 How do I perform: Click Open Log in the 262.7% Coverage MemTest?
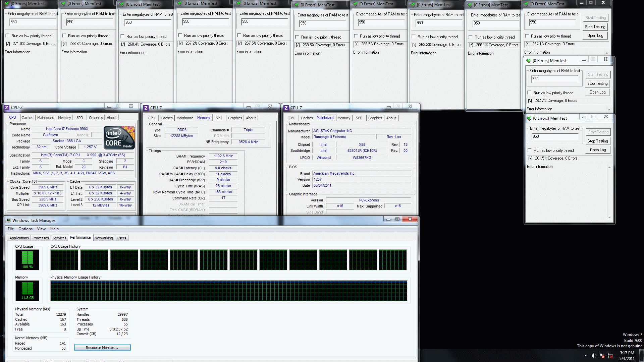point(597,92)
